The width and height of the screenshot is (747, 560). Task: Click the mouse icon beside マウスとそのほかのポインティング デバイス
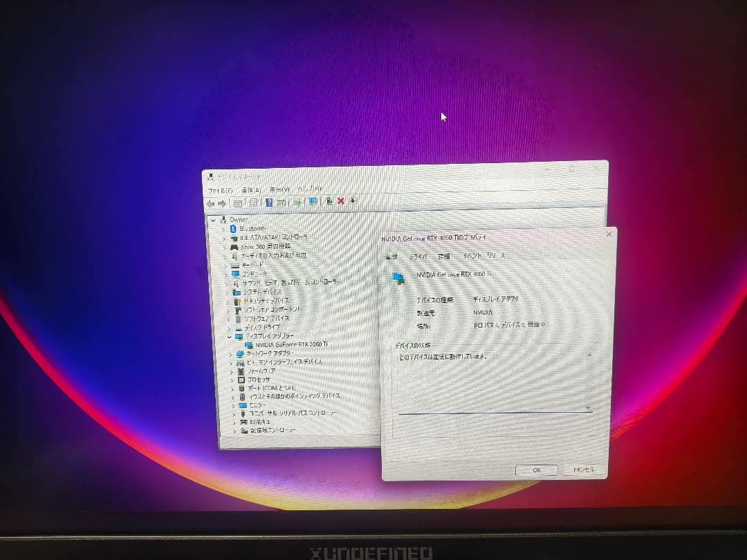(x=242, y=397)
